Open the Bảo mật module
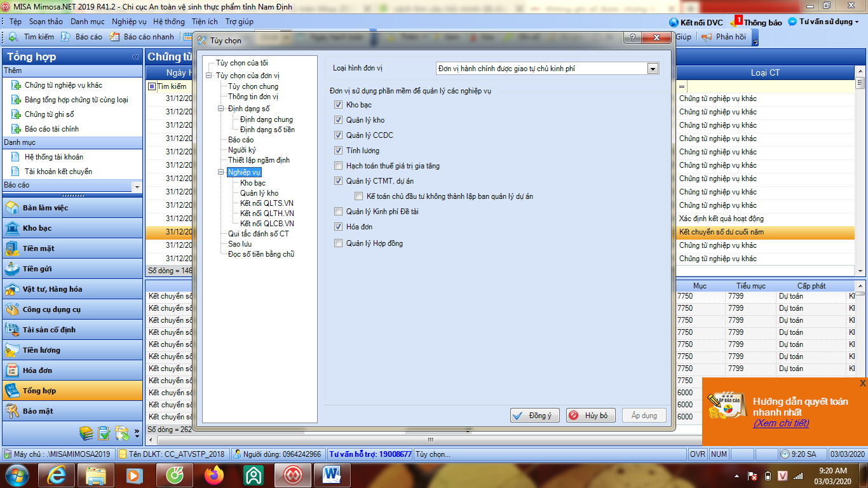This screenshot has width=868, height=488. tap(37, 411)
